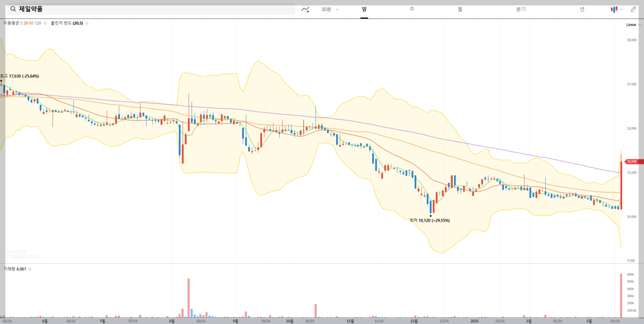Switch to the 주 weekly tab
Image resolution: width=644 pixels, height=324 pixels.
(x=412, y=9)
